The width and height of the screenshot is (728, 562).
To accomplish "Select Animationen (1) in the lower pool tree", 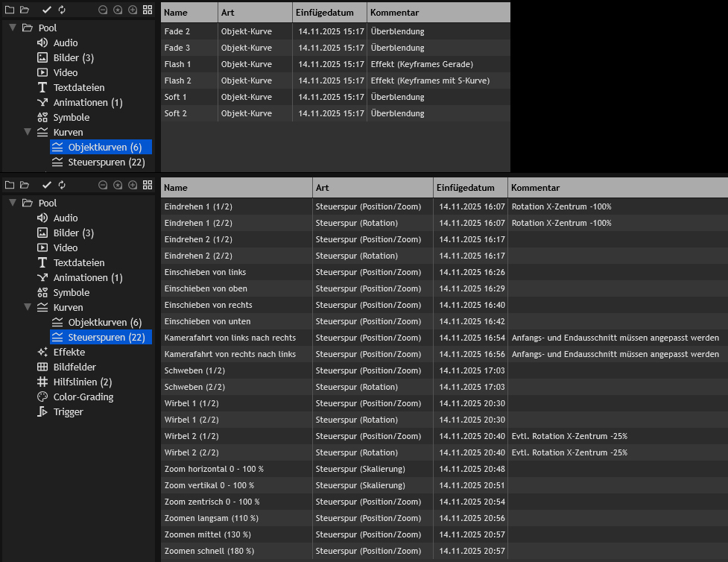I will (87, 278).
